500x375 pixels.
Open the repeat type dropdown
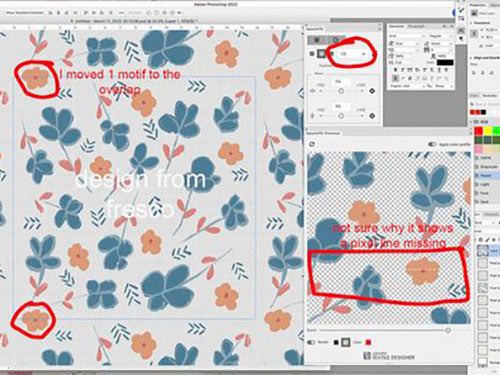352,53
